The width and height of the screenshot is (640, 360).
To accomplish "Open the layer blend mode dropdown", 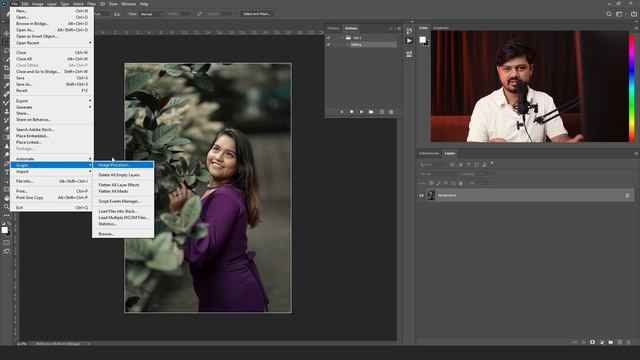I will tap(440, 174).
